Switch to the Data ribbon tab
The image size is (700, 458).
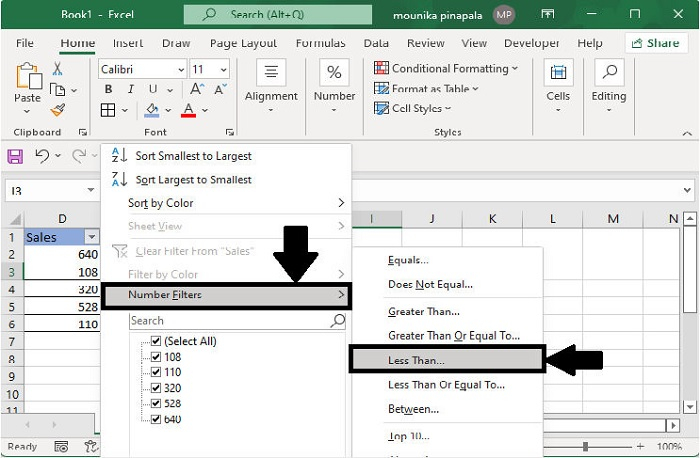pyautogui.click(x=376, y=43)
